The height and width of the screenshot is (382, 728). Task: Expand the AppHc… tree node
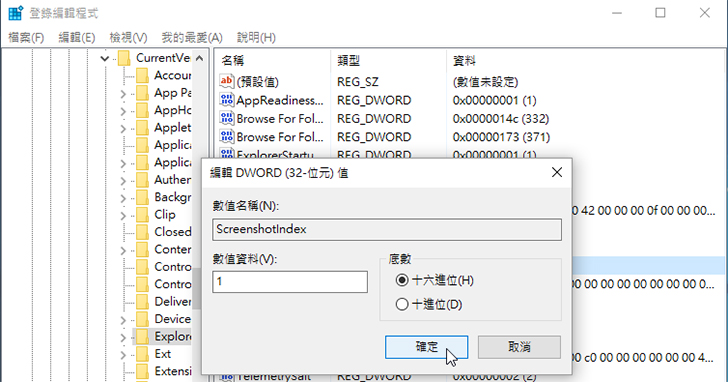pyautogui.click(x=123, y=111)
